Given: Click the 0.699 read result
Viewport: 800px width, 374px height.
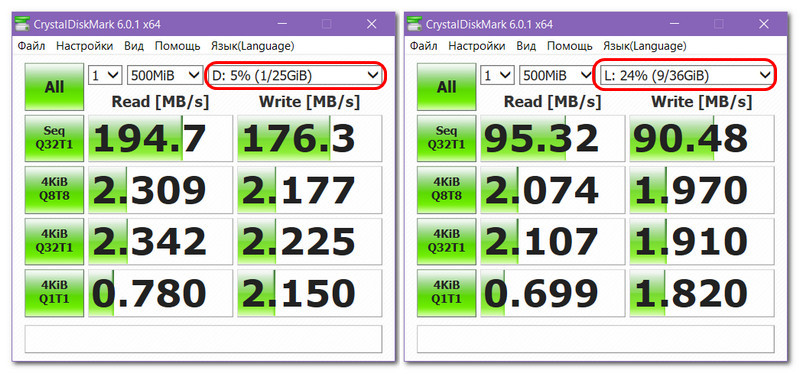Looking at the screenshot, I should (x=553, y=292).
